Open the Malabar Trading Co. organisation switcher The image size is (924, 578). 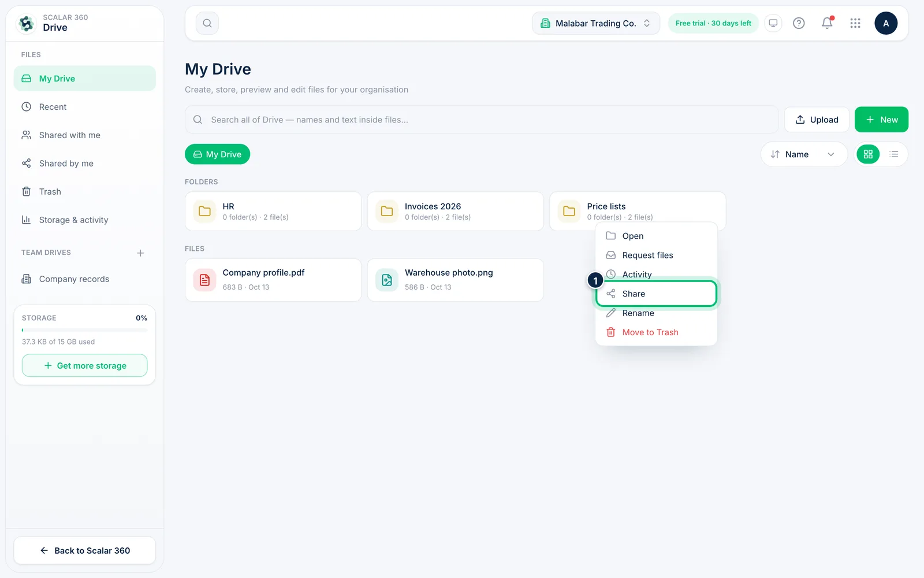click(596, 23)
